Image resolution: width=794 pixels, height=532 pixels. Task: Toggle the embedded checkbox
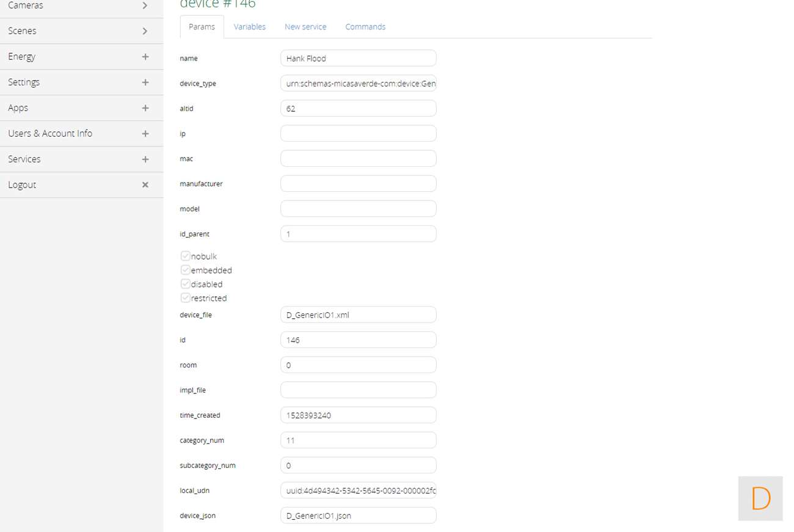(185, 270)
